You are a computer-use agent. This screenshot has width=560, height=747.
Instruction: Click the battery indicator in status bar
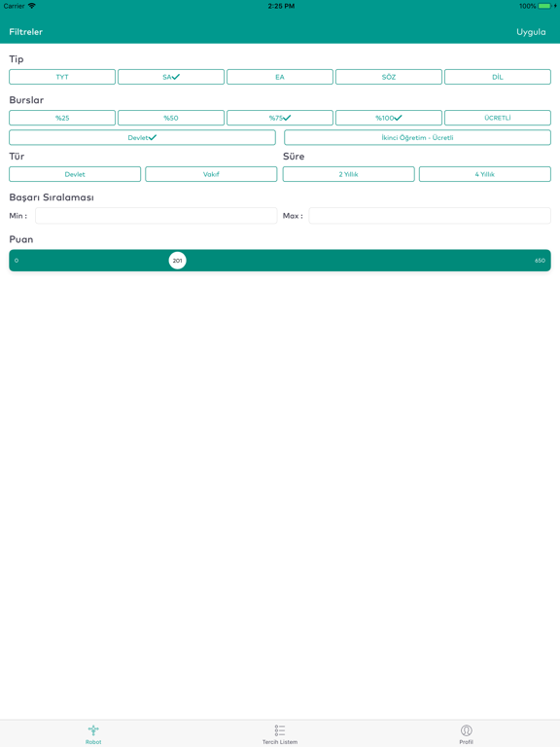point(544,6)
